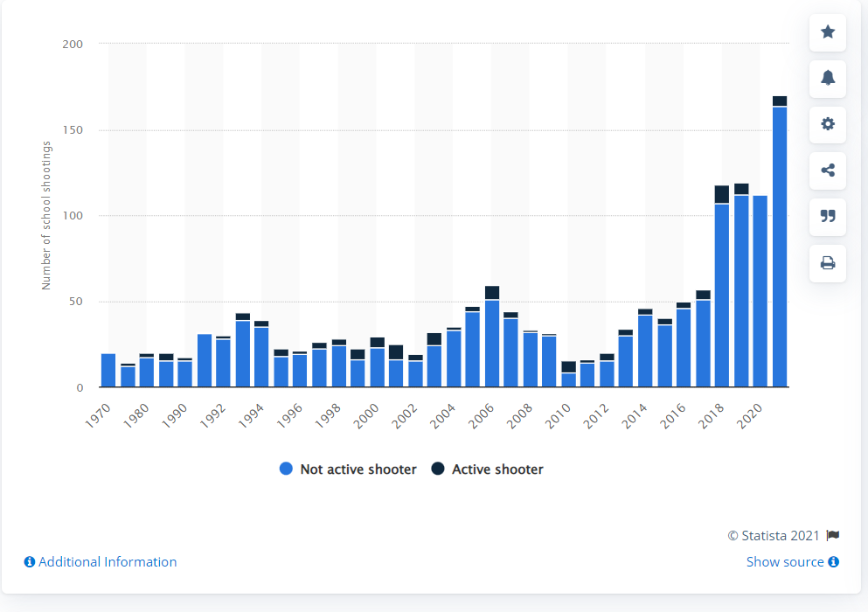The image size is (868, 612).
Task: Select the 1970 bar in the chart
Action: [108, 370]
